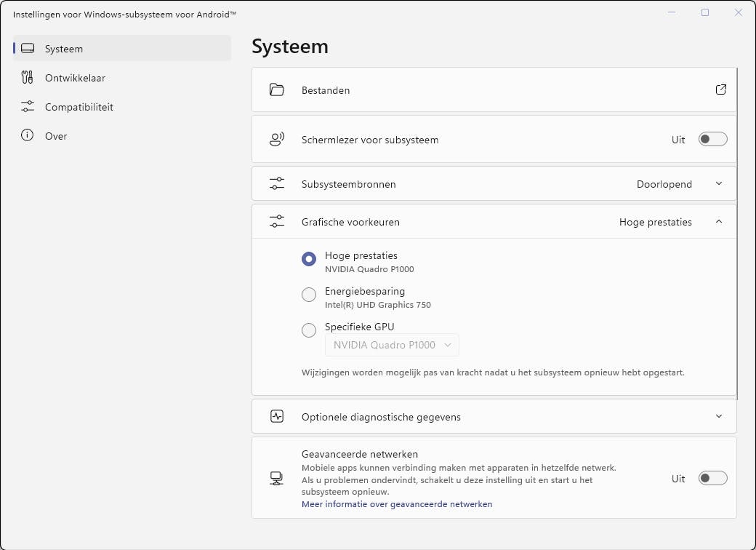Open the NVIDIA Quadro P1000 GPU dropdown
Image resolution: width=756 pixels, height=550 pixels.
[x=393, y=345]
